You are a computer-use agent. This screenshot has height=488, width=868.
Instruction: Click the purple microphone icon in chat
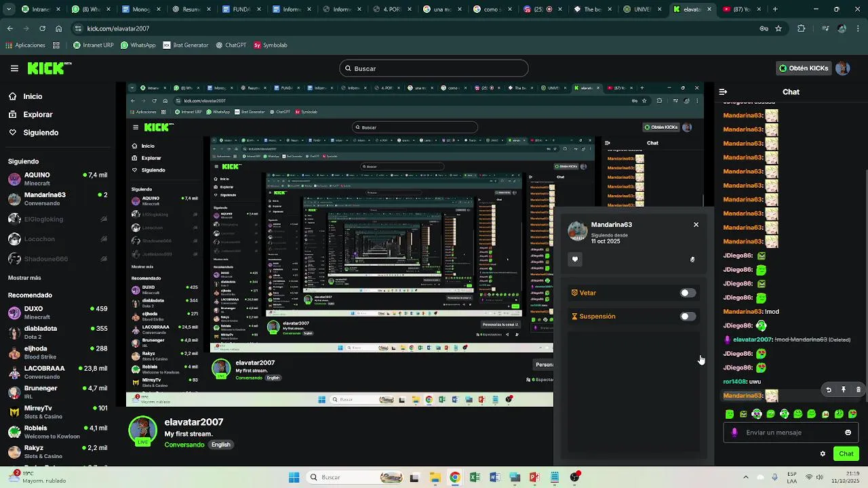pyautogui.click(x=734, y=432)
